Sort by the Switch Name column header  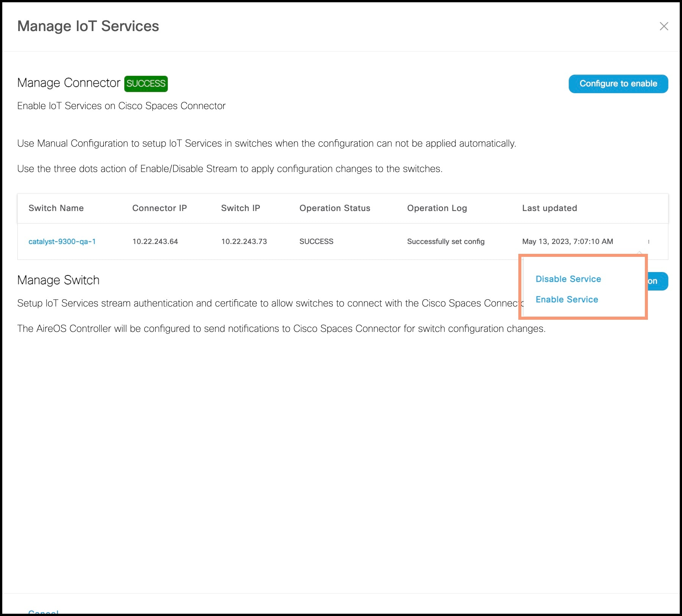coord(56,208)
